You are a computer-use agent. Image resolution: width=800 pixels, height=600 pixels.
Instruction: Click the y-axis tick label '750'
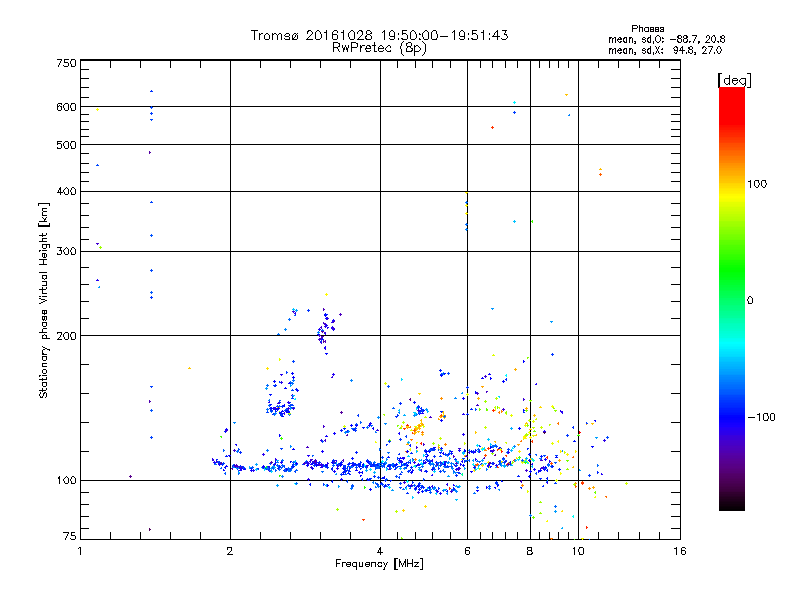point(66,63)
